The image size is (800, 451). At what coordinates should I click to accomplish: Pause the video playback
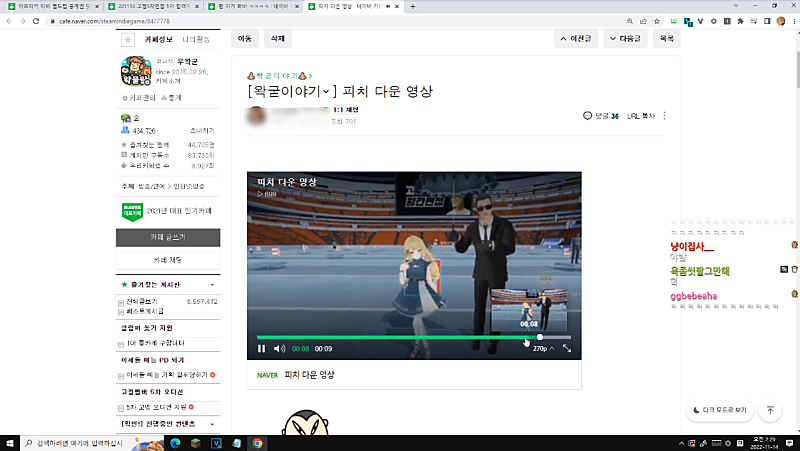point(262,348)
